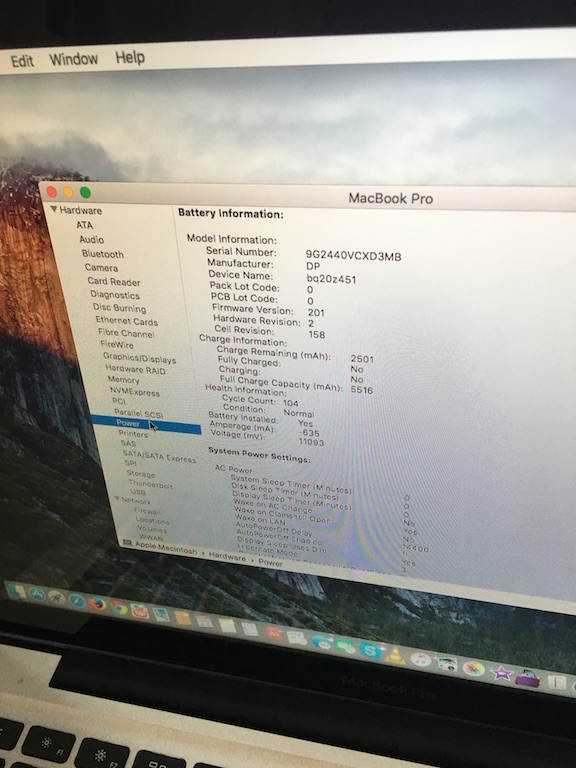Select Audio in the sidebar
The image size is (576, 768).
point(92,240)
